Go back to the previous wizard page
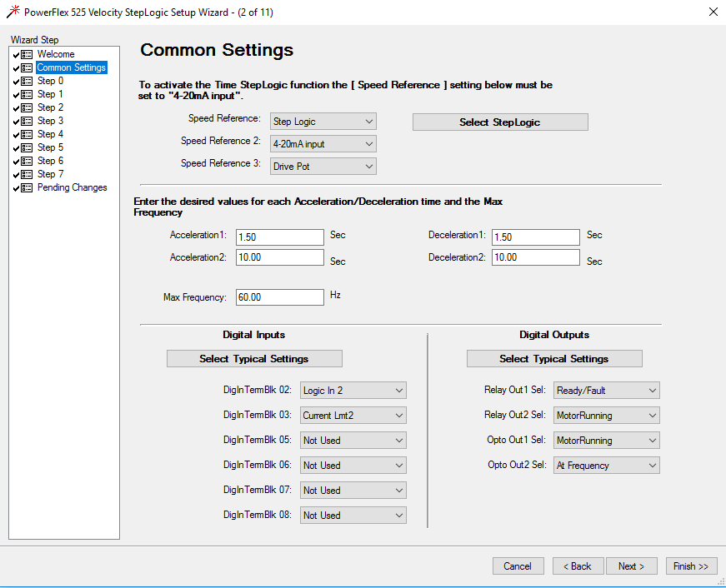Screen dimensions: 726x588 578,566
